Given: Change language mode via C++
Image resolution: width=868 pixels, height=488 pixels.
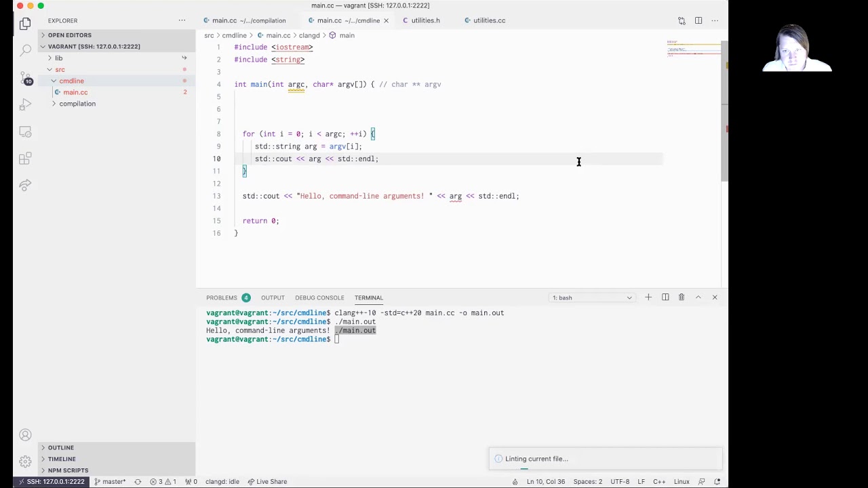Looking at the screenshot, I should 659,482.
